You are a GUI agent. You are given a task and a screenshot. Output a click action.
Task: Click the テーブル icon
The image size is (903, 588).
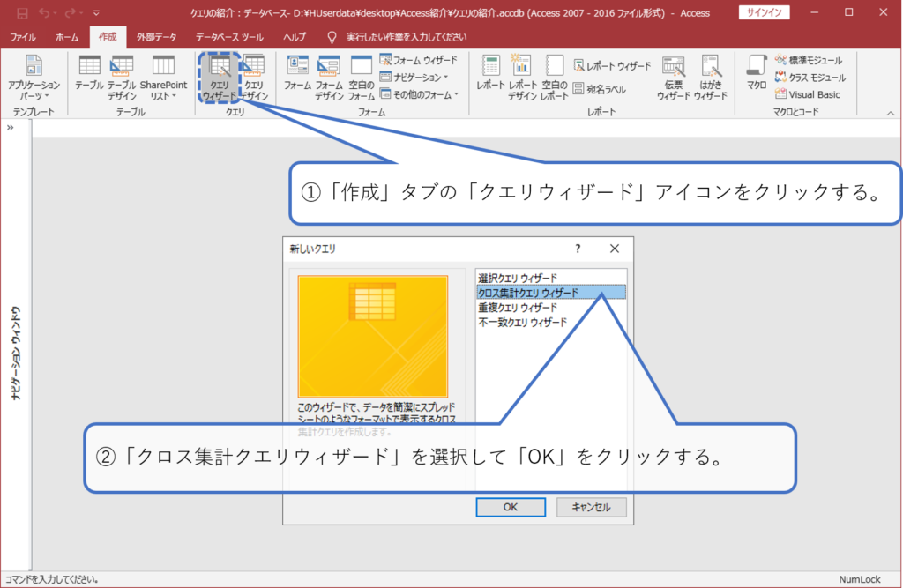pos(89,73)
